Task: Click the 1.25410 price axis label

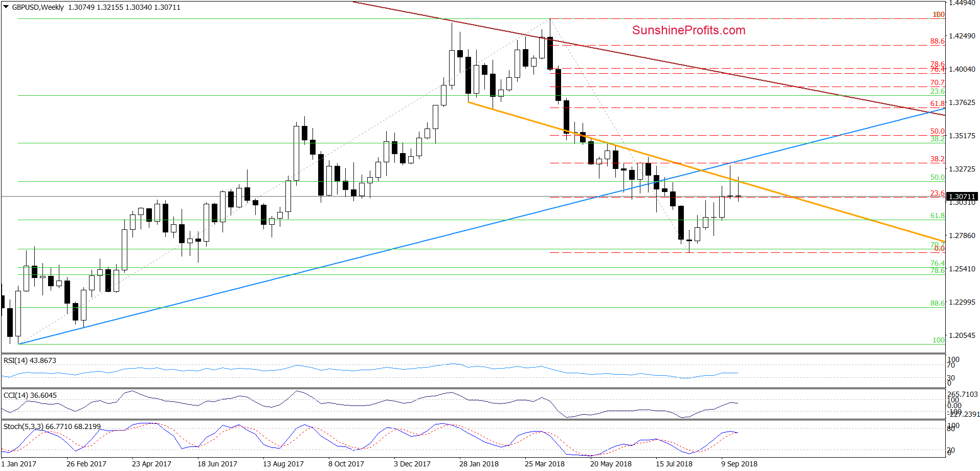Action: 962,269
